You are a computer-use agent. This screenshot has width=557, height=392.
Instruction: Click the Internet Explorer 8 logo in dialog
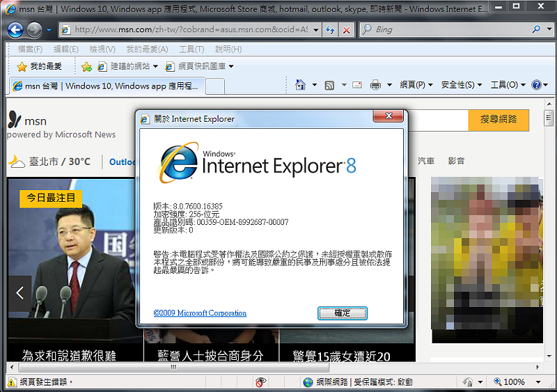(x=256, y=163)
